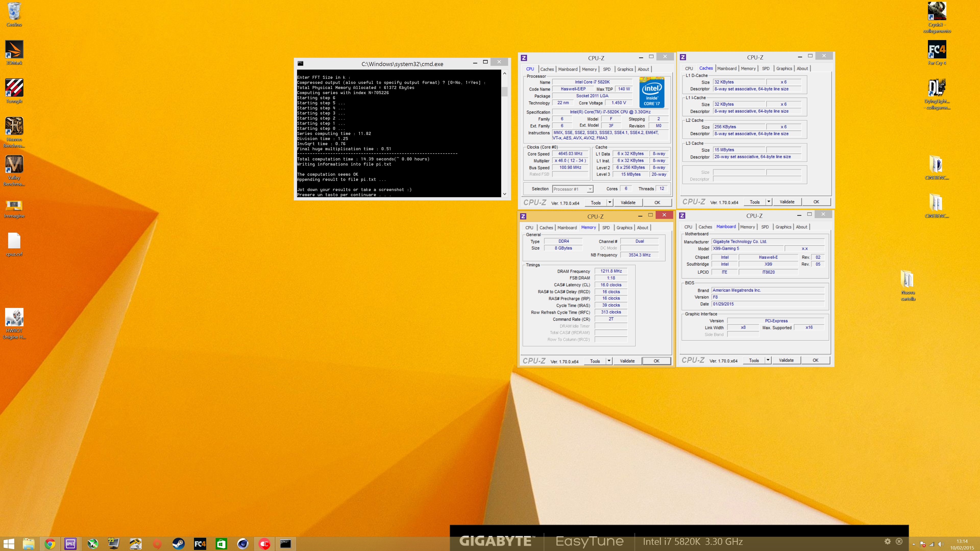Screen dimensions: 980x551
Task: Click the speaker volume tray icon
Action: (x=941, y=544)
